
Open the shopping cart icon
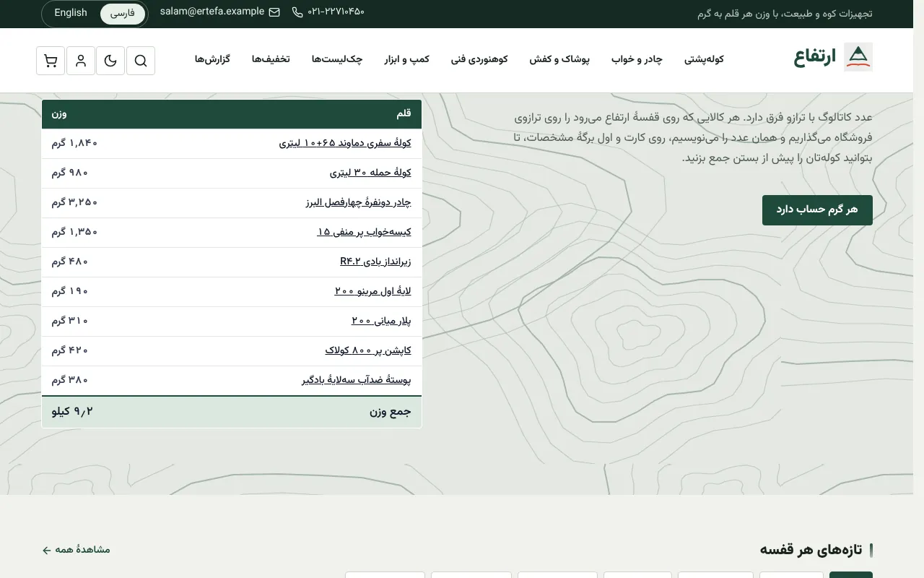(x=51, y=61)
